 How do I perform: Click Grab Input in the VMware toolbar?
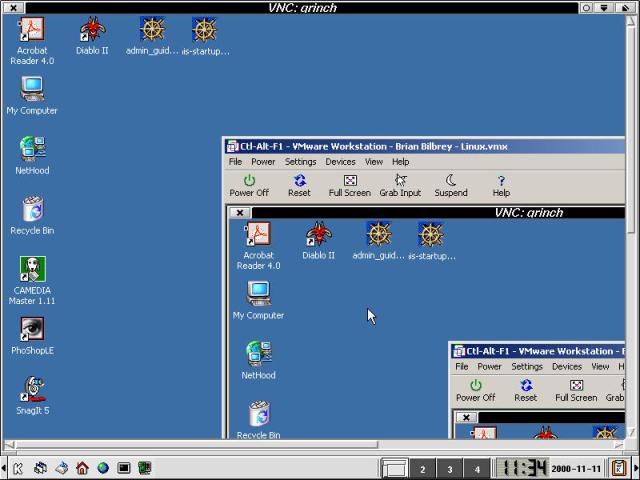click(x=400, y=186)
